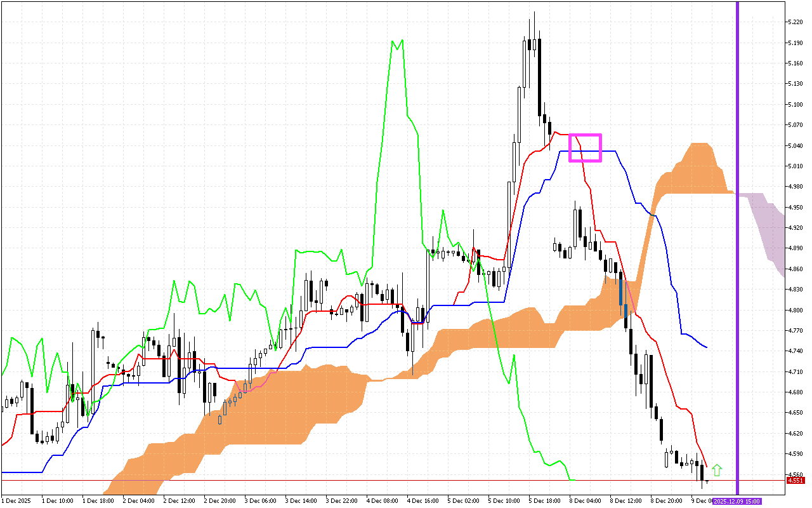Click the 5 Dec 18:00 time axis label
Image resolution: width=812 pixels, height=508 pixels.
pyautogui.click(x=544, y=501)
